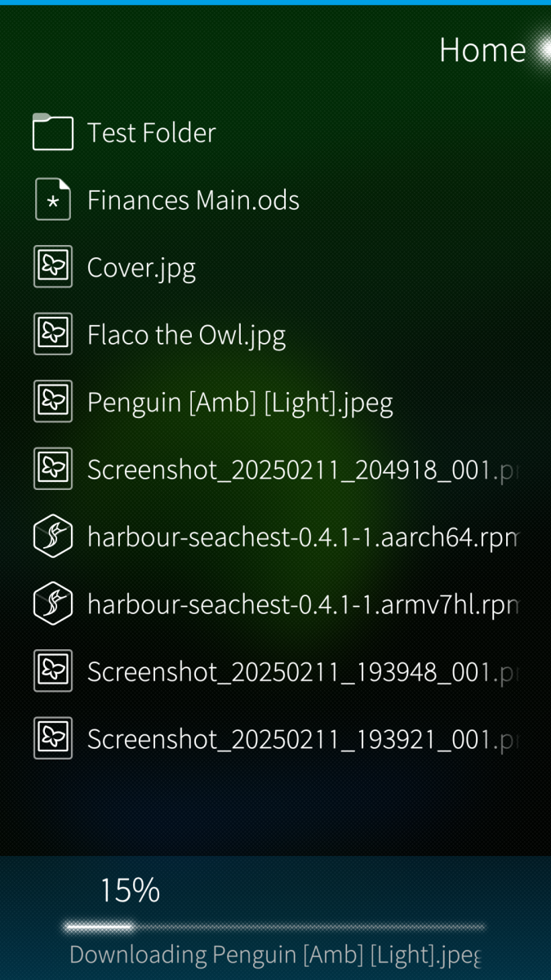Click the harbour-seachest armv7hl package icon

tap(53, 604)
